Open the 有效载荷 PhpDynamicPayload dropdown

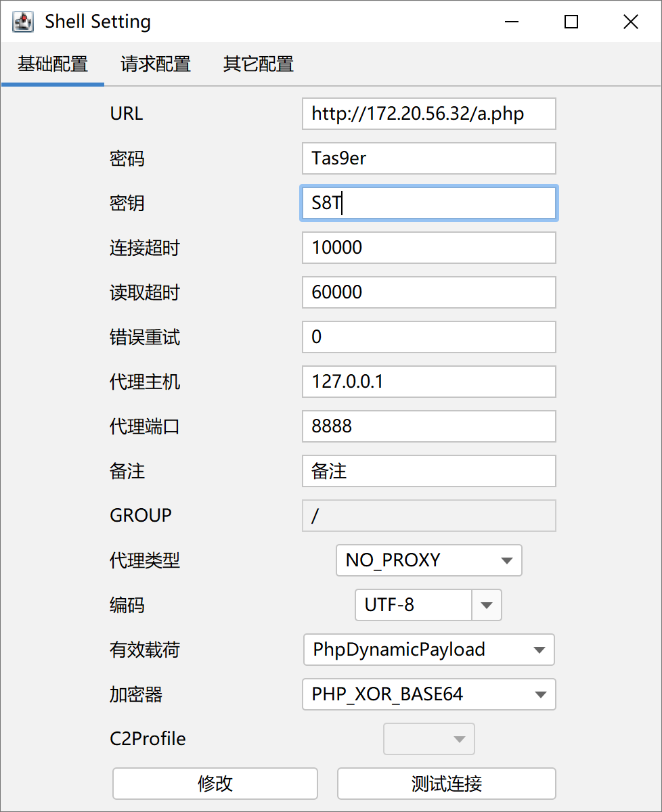[428, 650]
